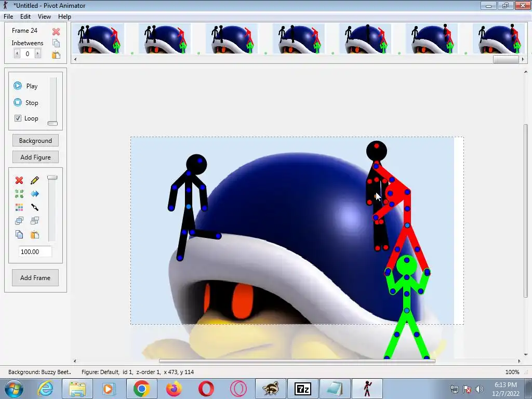Click the figure size slider handle
Viewport: 532px width, 399px height.
coord(52,177)
